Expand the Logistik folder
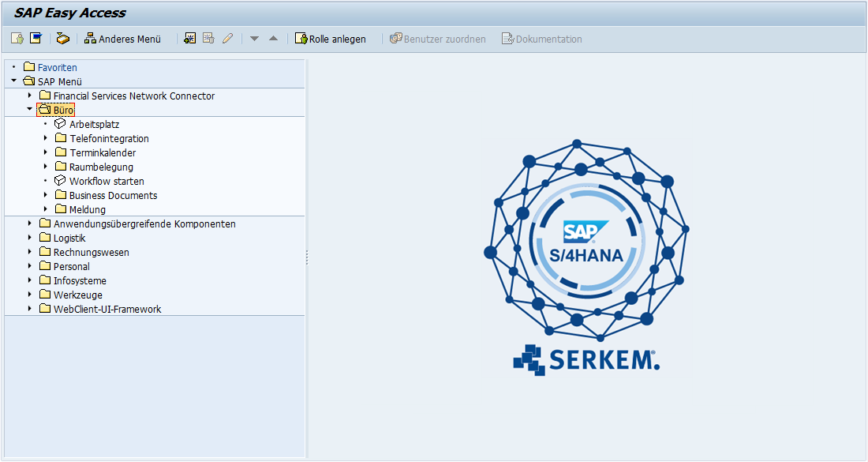The height and width of the screenshot is (462, 868). pos(29,239)
